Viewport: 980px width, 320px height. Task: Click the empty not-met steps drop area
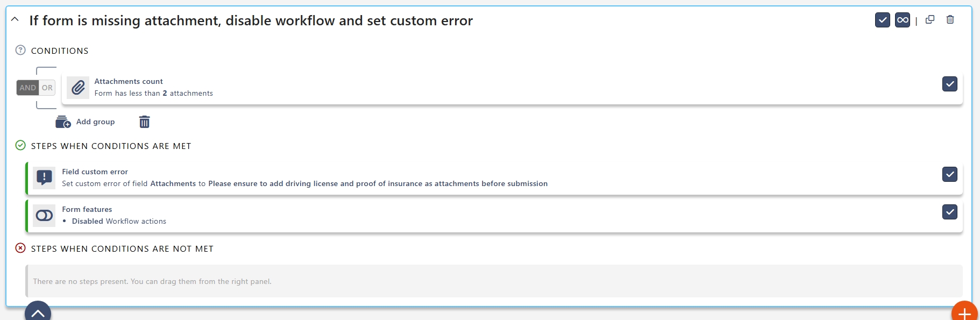(494, 281)
